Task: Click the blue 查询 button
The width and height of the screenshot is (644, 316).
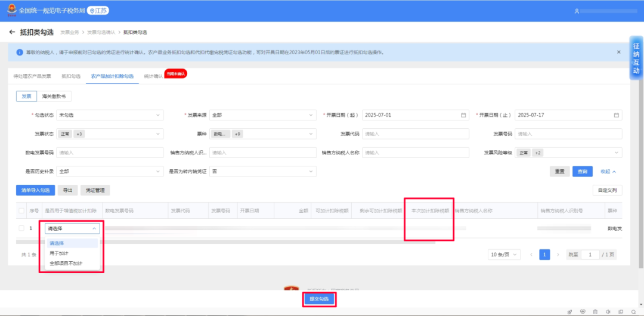Action: (583, 171)
